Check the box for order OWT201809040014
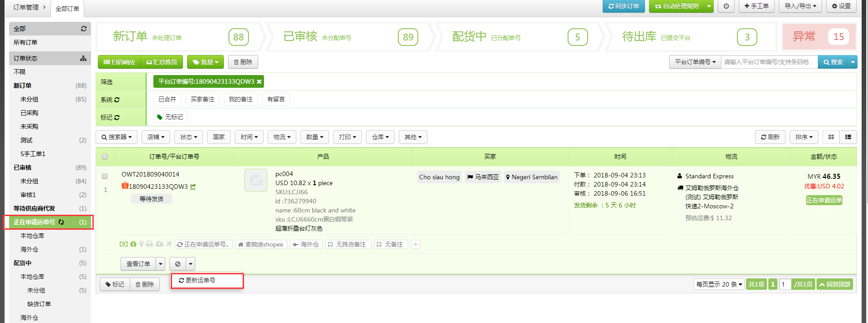Image resolution: width=868 pixels, height=323 pixels. (x=105, y=176)
